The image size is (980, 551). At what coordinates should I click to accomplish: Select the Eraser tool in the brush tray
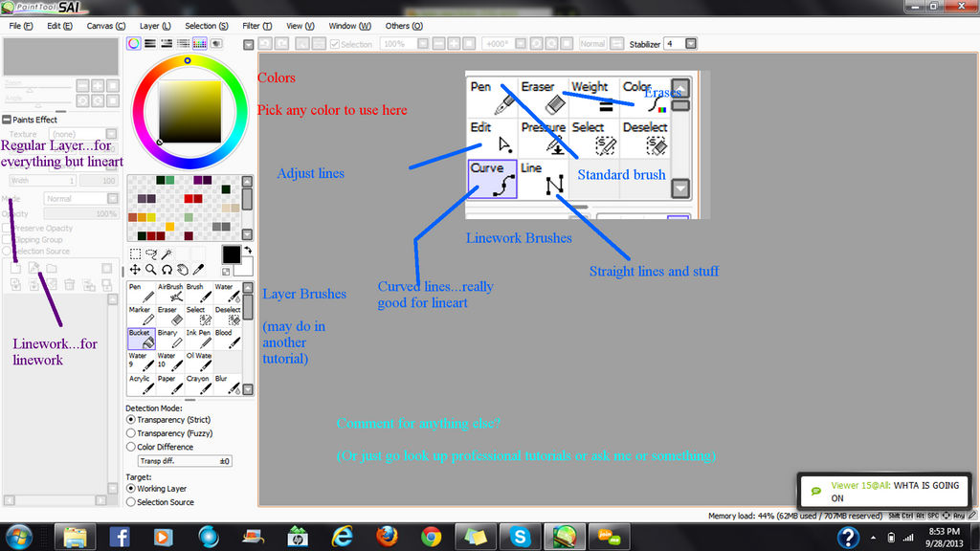click(x=170, y=316)
